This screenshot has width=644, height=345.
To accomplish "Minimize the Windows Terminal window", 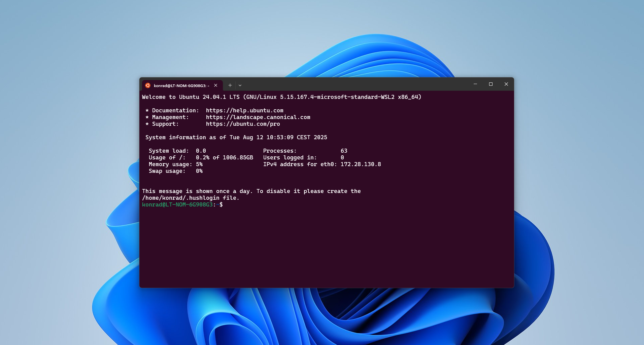I will tap(475, 84).
